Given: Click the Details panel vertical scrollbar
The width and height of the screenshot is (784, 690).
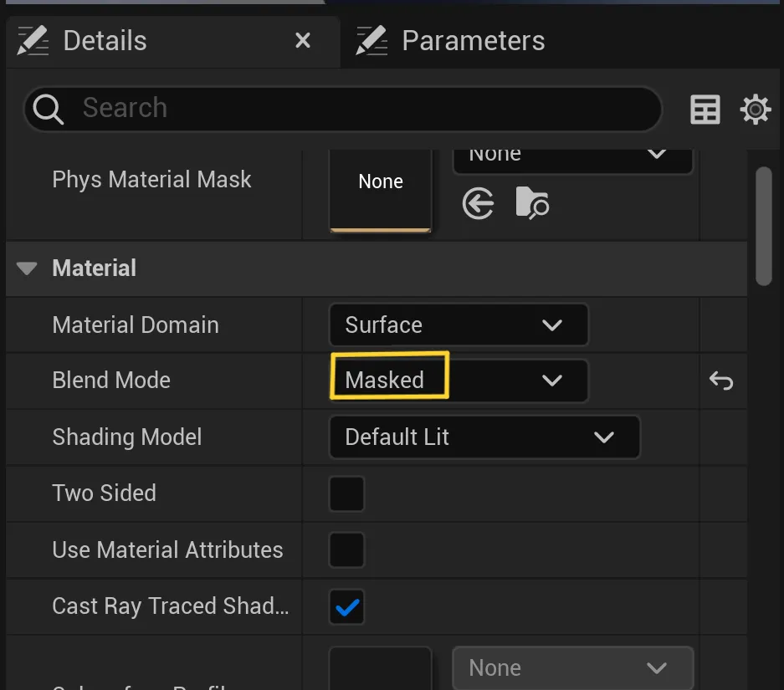Looking at the screenshot, I should point(763,226).
